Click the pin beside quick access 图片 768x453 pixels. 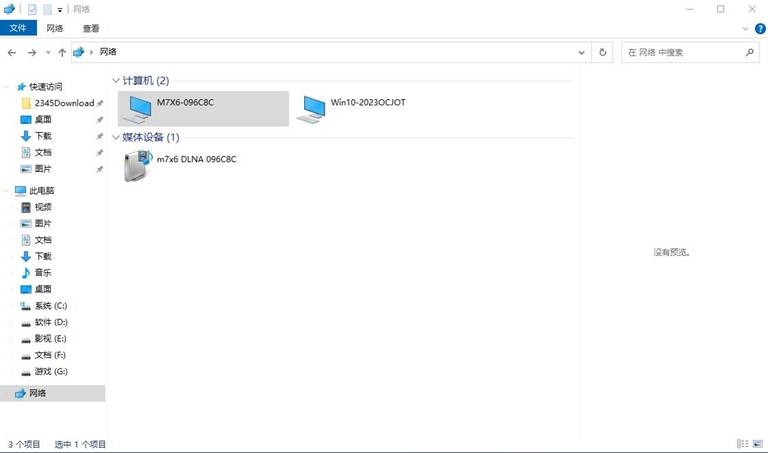click(x=100, y=169)
